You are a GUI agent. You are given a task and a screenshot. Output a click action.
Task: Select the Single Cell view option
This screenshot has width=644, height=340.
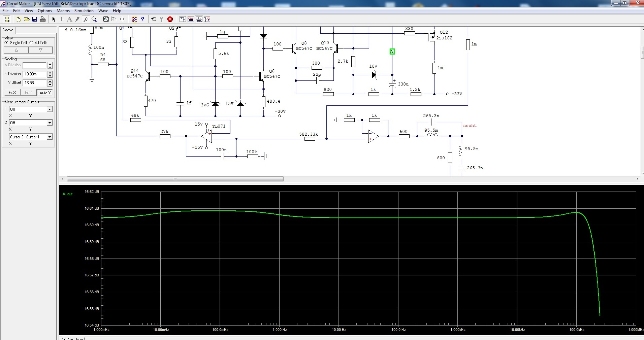[6, 43]
